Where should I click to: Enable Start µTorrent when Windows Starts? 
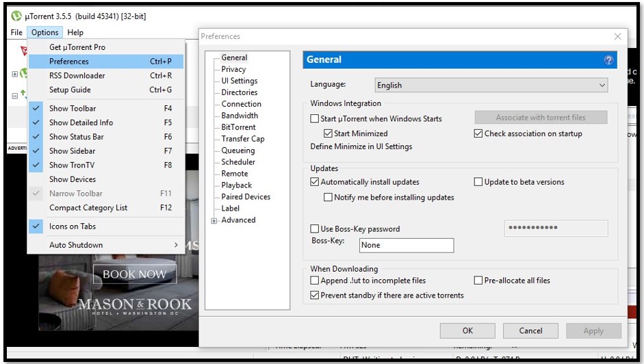315,119
